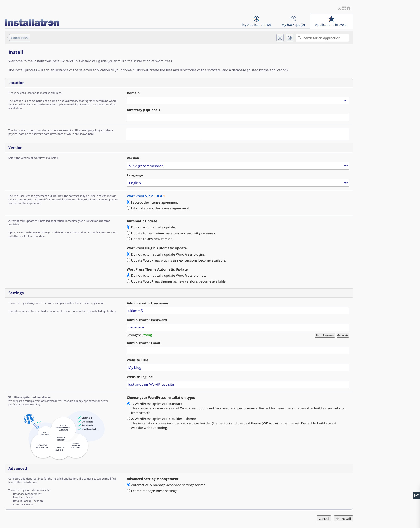Open the Version dropdown showing 5.7.2

pos(238,166)
